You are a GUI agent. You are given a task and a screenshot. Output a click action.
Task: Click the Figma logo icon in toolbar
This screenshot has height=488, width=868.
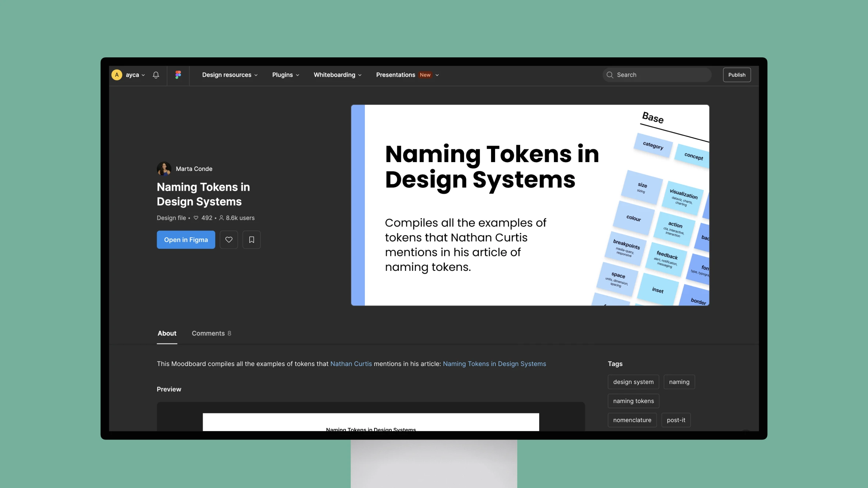[178, 75]
